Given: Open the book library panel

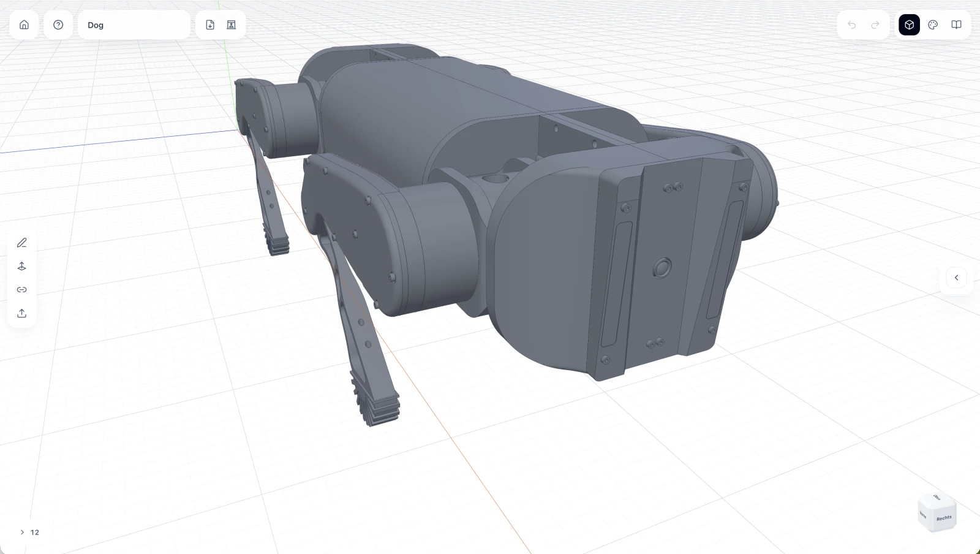Looking at the screenshot, I should coord(956,25).
